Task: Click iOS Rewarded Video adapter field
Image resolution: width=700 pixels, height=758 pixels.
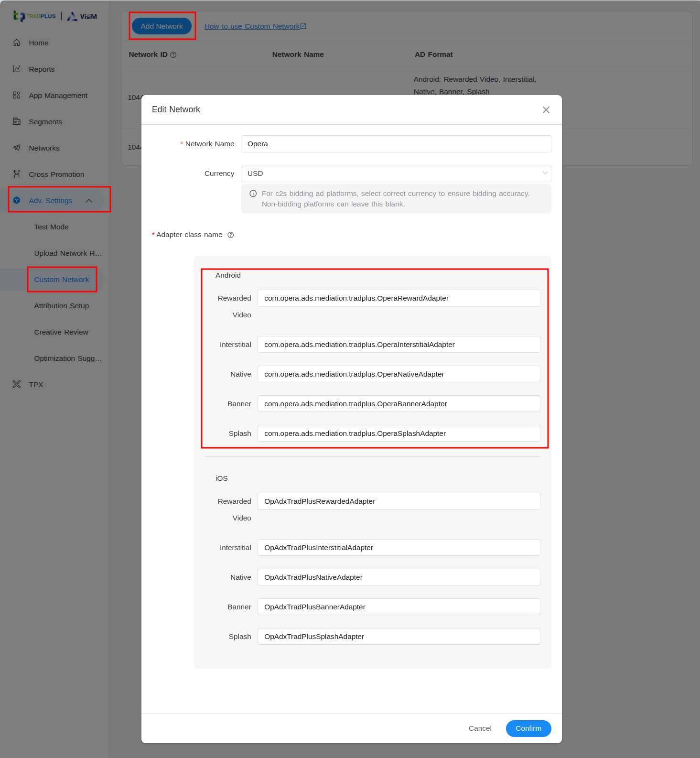Action: coord(399,501)
